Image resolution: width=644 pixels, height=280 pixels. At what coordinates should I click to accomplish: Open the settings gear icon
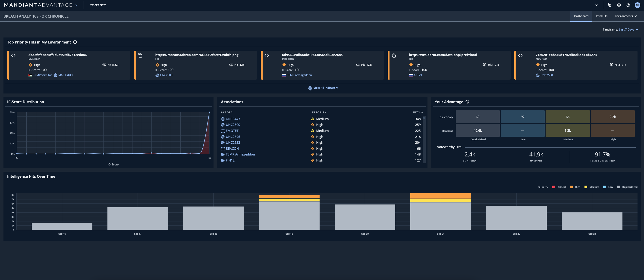(x=619, y=5)
